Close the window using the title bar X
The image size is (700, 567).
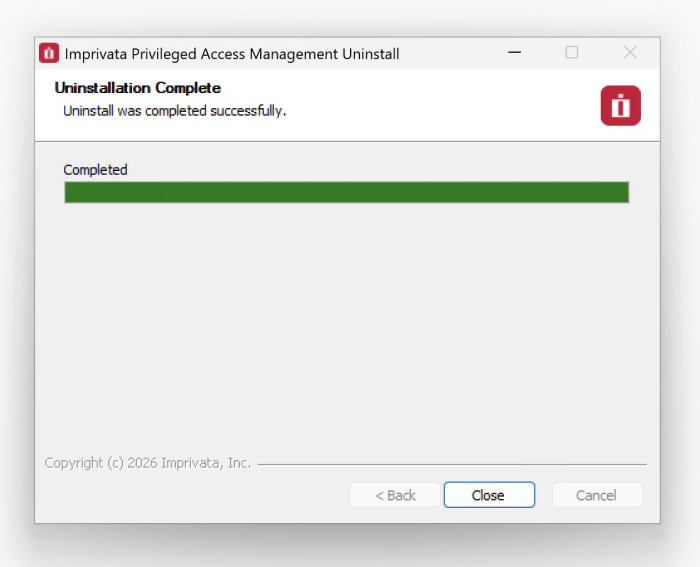(x=630, y=53)
